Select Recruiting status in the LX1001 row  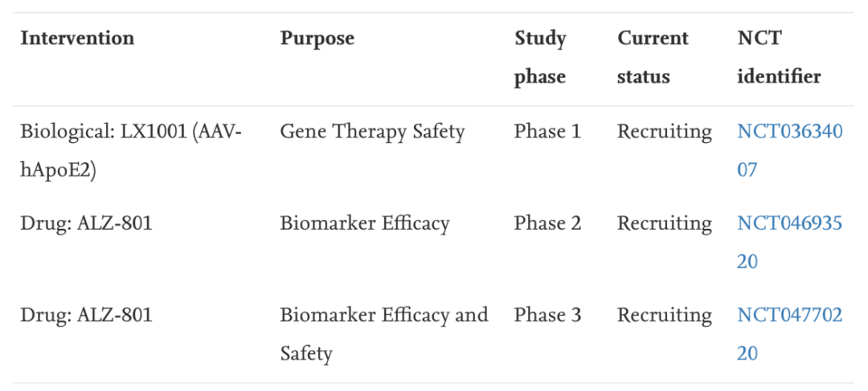tap(664, 132)
